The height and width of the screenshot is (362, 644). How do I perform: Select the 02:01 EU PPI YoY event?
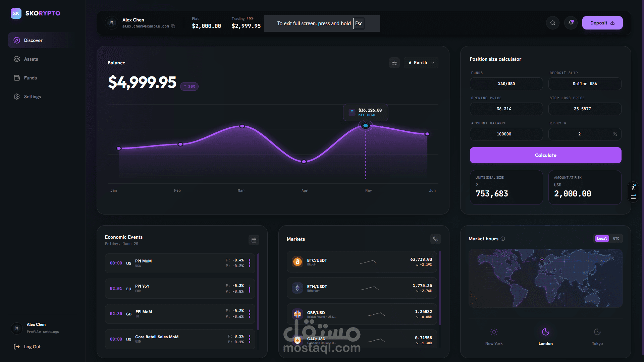(180, 289)
